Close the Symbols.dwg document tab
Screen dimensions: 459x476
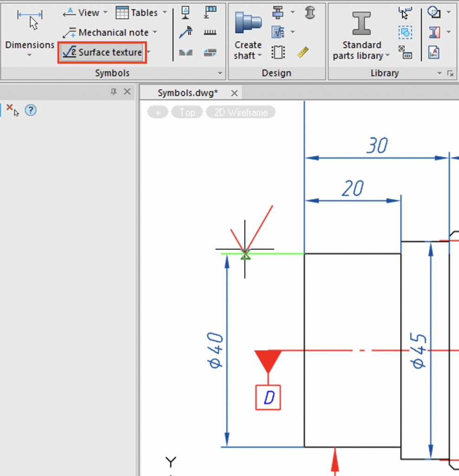pyautogui.click(x=235, y=93)
